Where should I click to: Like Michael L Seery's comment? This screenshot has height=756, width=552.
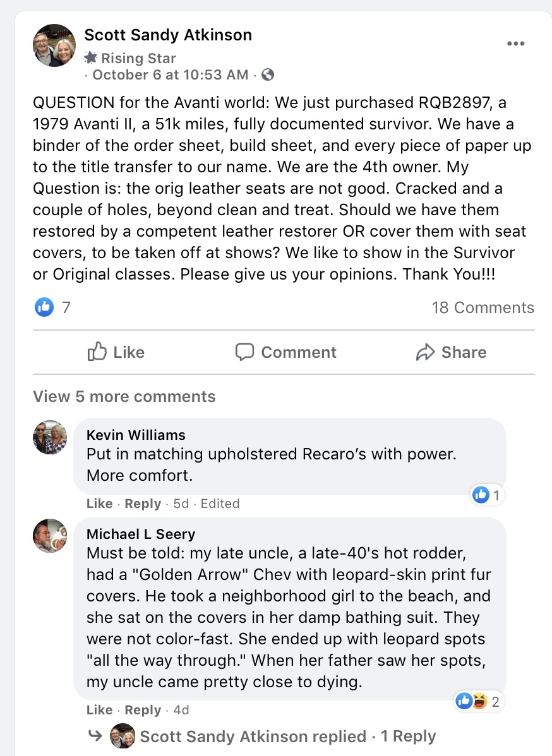click(99, 710)
